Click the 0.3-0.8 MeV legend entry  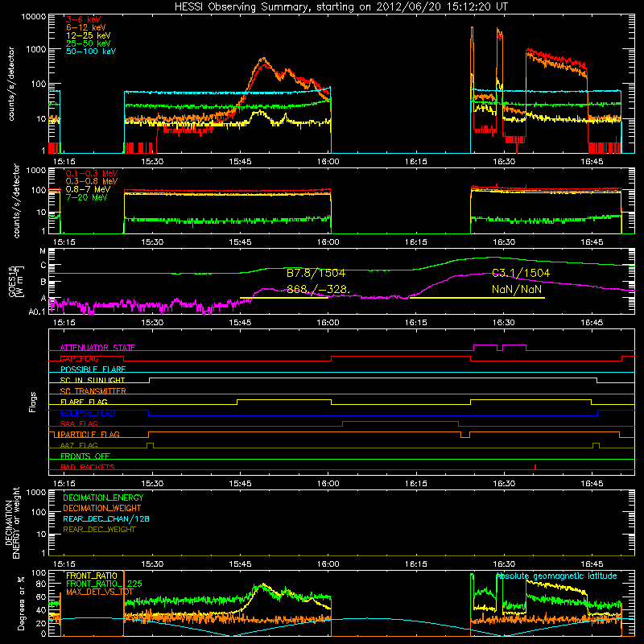click(92, 181)
